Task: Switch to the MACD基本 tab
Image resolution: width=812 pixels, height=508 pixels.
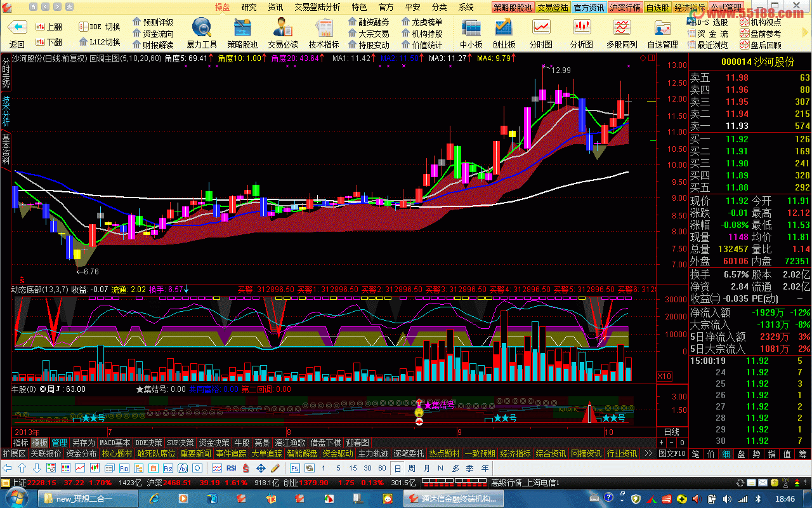Action: pos(115,443)
